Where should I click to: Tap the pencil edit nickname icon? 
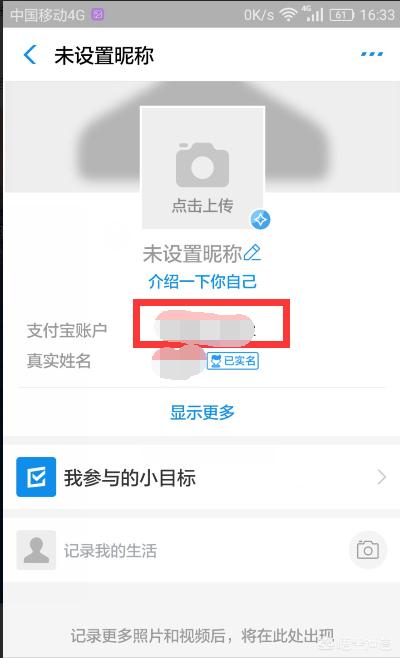pos(252,253)
